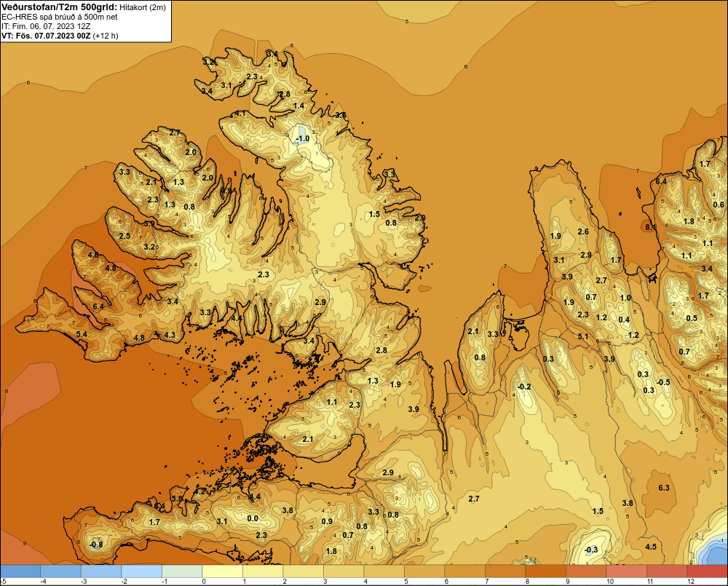Viewport: 728px width, 586px height.
Task: Select the '8.1' temperature value
Action: (x=651, y=227)
